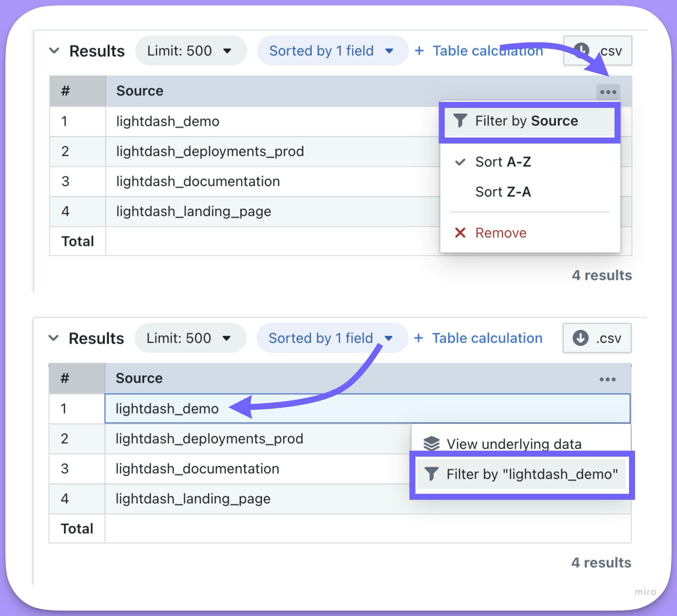Click three-dot menu in top Source header

608,92
